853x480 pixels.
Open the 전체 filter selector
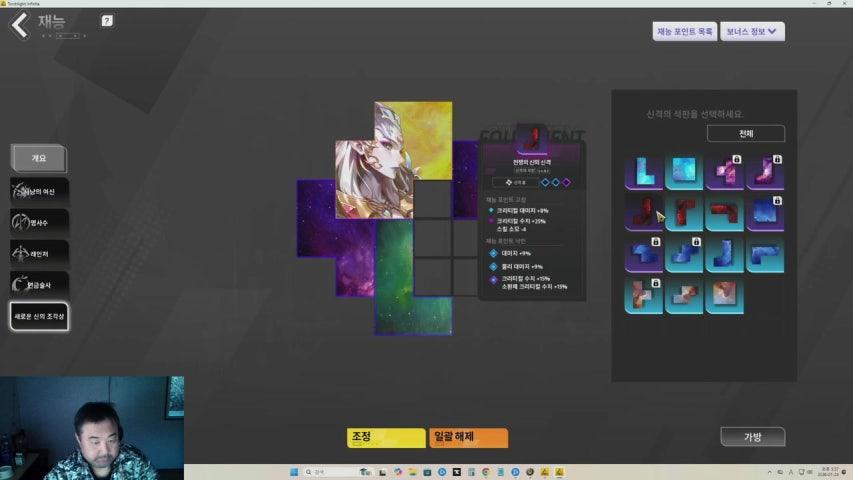(x=746, y=133)
